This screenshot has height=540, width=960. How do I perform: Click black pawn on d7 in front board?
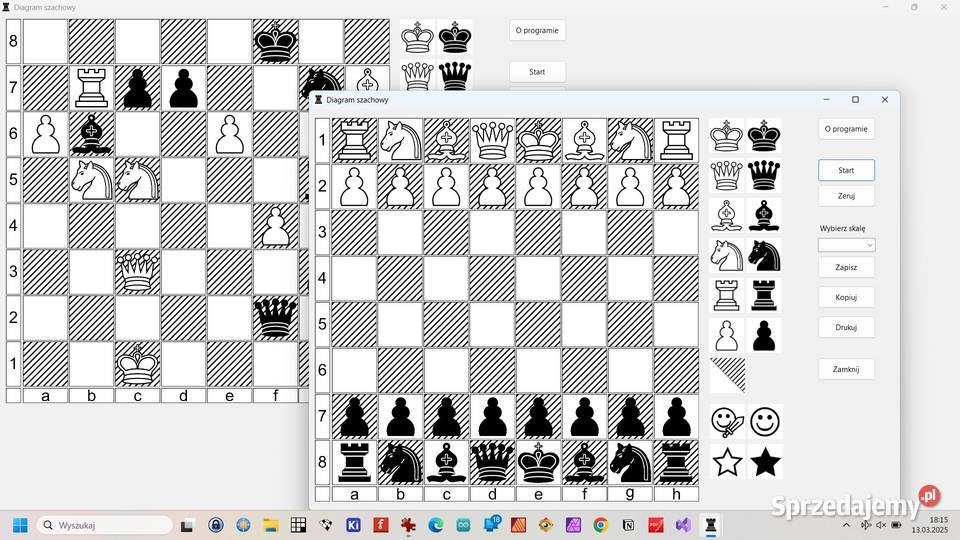(x=492, y=416)
